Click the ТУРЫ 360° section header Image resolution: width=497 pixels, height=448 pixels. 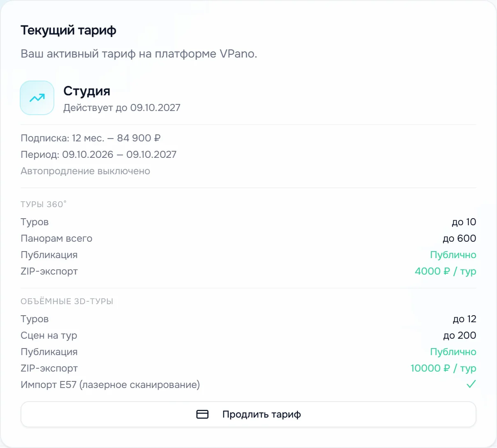(44, 204)
